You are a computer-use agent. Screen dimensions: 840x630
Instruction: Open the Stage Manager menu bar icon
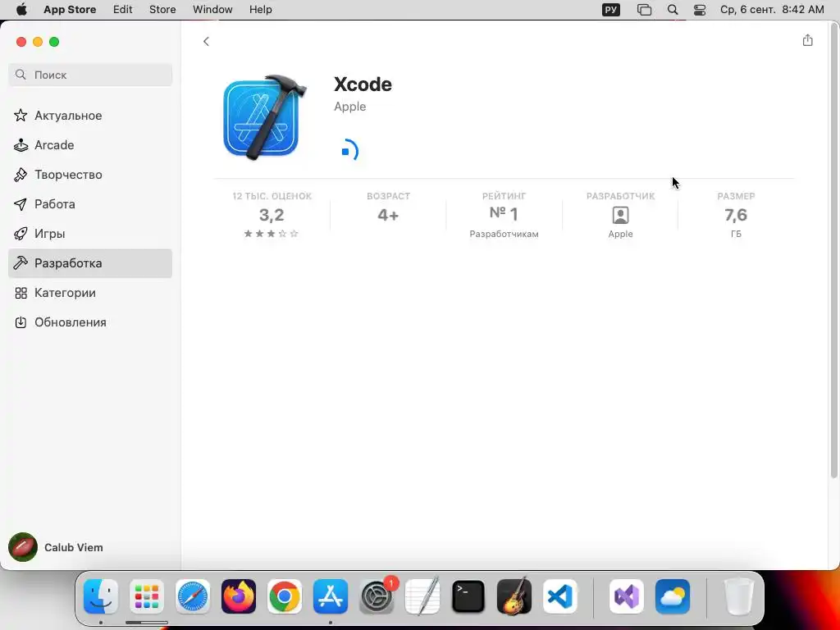click(644, 10)
